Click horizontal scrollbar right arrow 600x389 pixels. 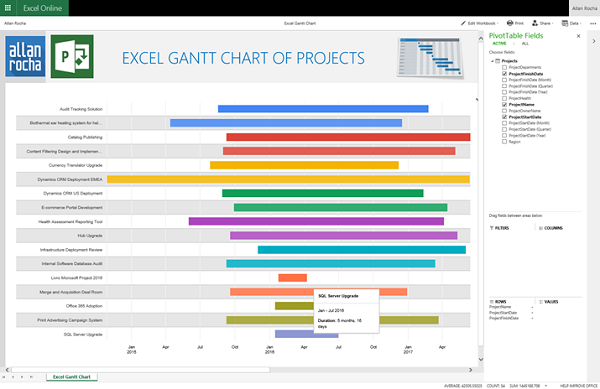[x=471, y=370]
